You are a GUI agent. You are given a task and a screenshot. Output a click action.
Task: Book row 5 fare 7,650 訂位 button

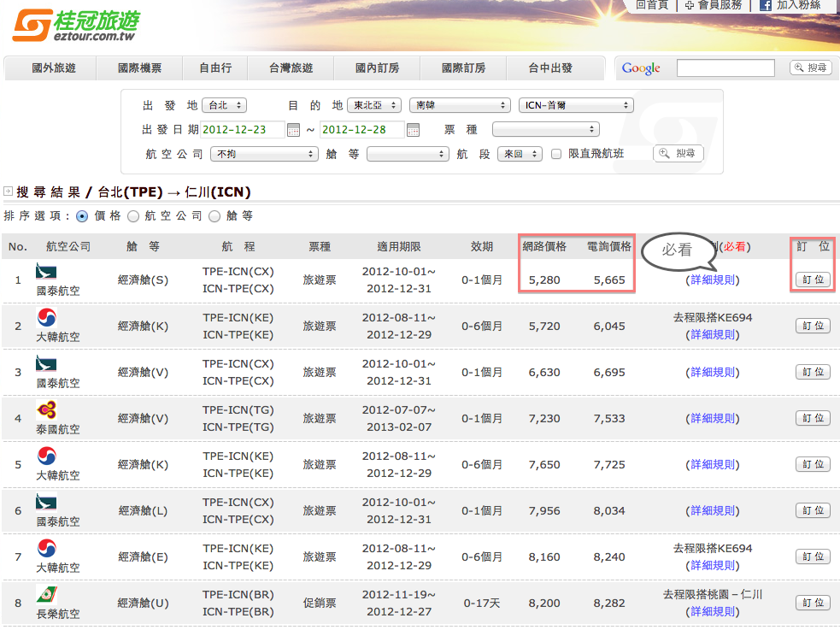(813, 464)
